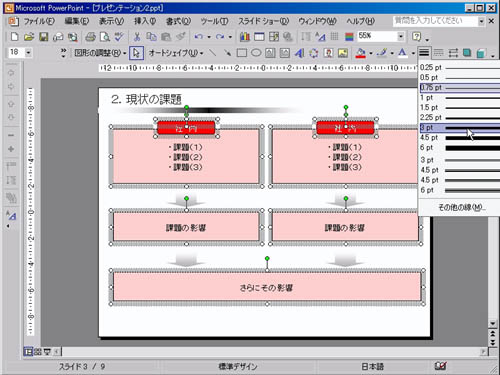Select the Oval drawing tool

(256, 53)
